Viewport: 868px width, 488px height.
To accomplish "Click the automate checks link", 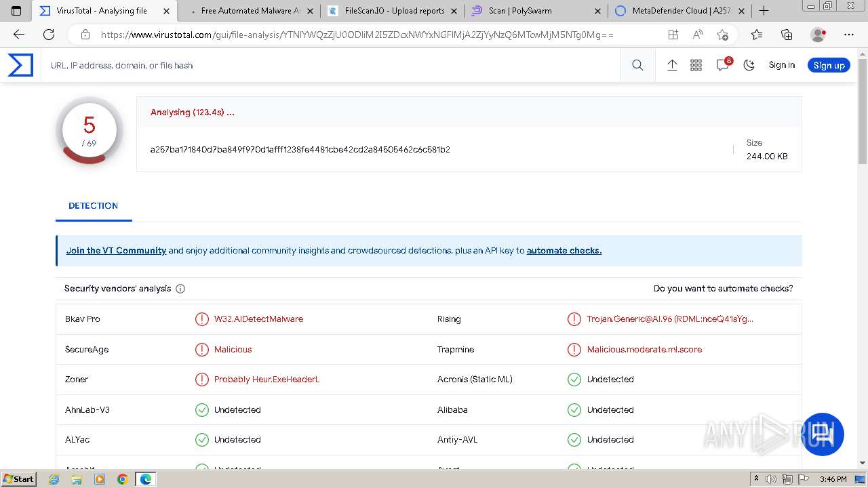I will (x=564, y=250).
